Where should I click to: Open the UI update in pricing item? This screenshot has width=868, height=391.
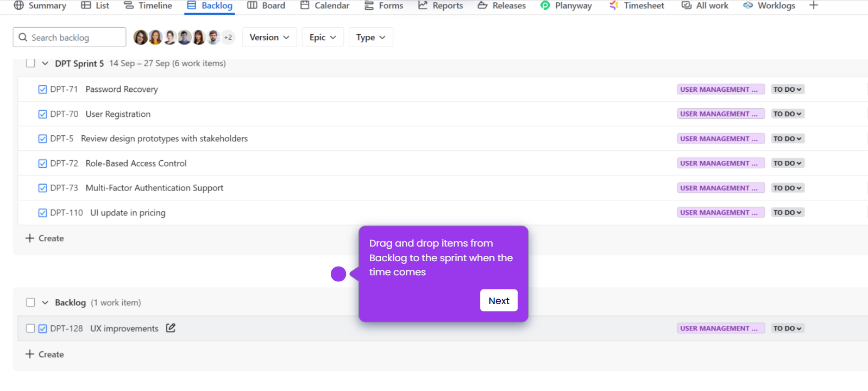[128, 213]
